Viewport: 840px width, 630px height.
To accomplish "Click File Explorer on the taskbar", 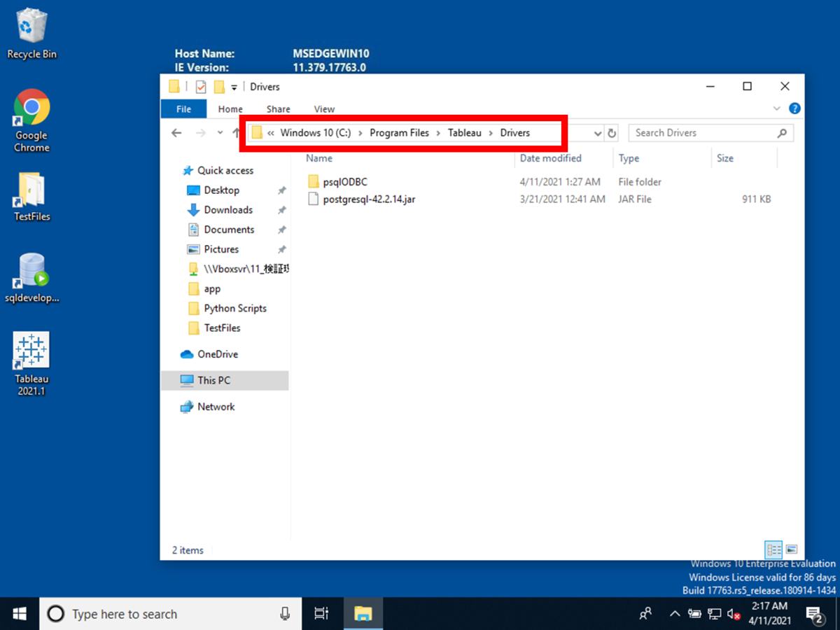I will pos(362,614).
